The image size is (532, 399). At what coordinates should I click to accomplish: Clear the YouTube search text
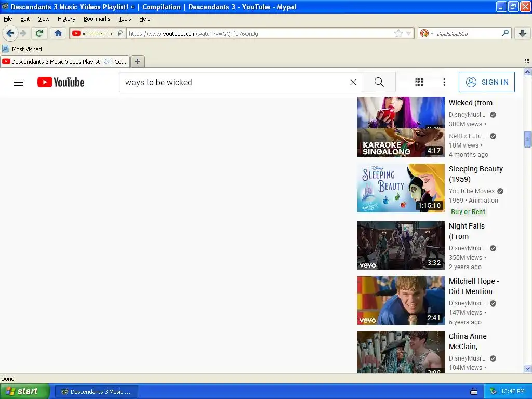353,82
